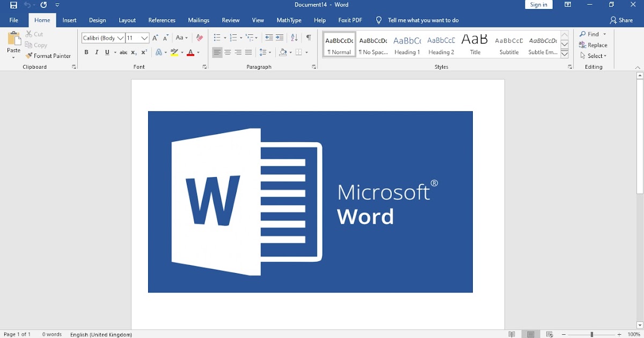Image resolution: width=644 pixels, height=338 pixels.
Task: Apply the Subtitle style
Action: pos(509,45)
